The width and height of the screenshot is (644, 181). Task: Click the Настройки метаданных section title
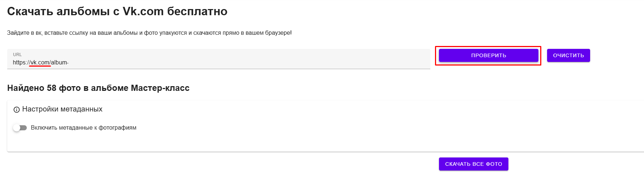coord(62,109)
